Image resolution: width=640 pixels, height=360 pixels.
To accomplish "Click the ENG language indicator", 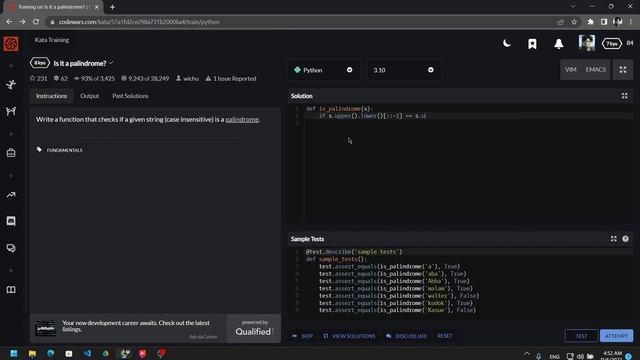I will tap(554, 356).
